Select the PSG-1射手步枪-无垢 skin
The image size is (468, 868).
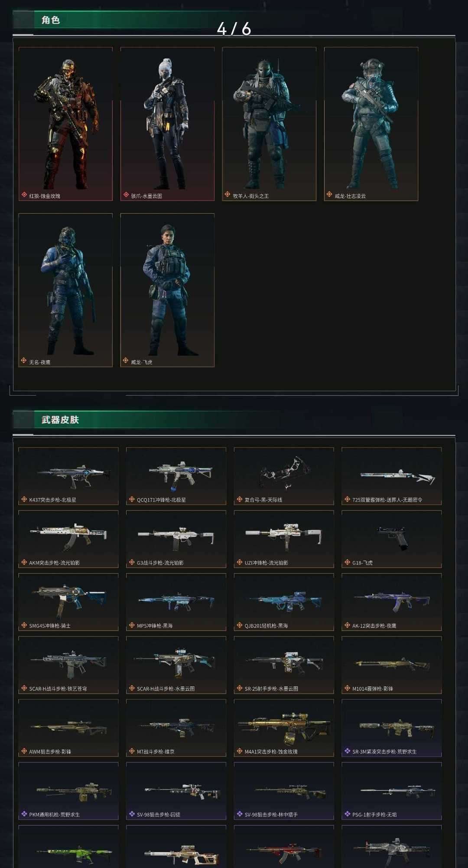click(x=392, y=791)
